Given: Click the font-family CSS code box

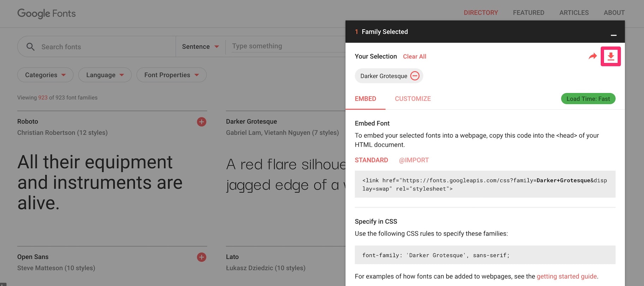Looking at the screenshot, I should tap(485, 255).
